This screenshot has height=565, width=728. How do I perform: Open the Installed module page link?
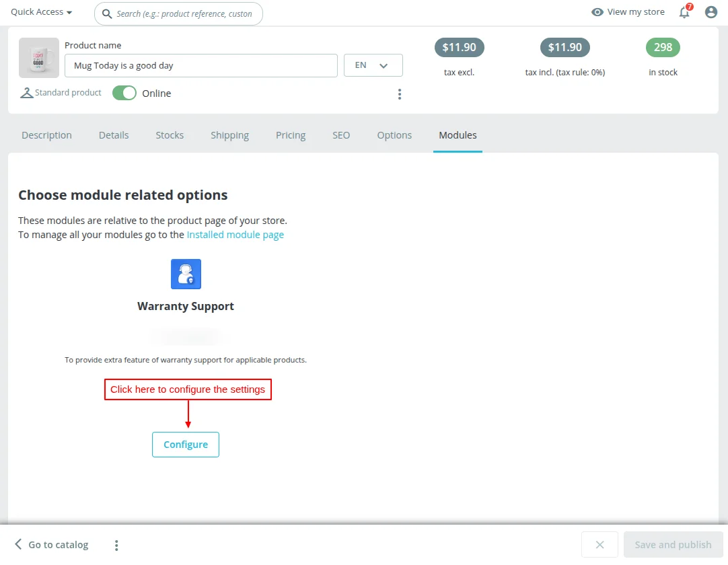pyautogui.click(x=235, y=235)
